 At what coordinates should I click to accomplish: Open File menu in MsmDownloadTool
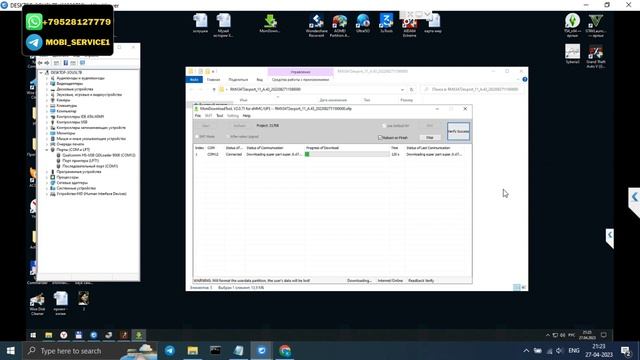tap(198, 116)
